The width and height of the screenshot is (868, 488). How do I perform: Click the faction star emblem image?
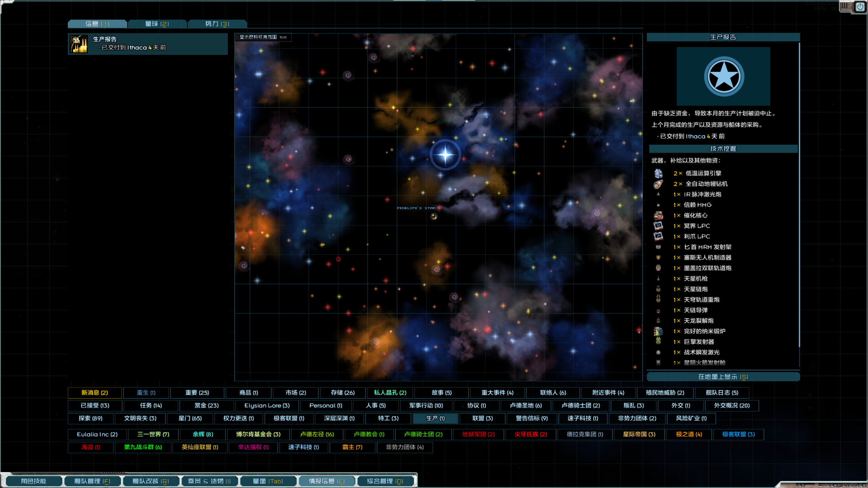(723, 77)
